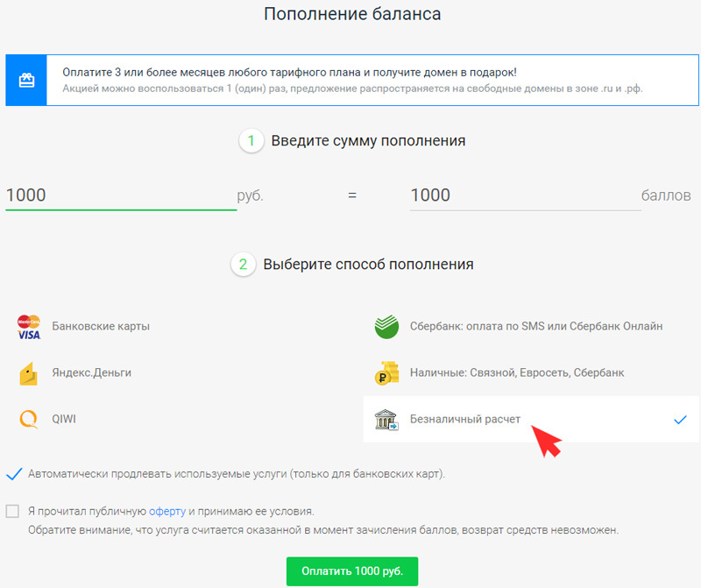The height and width of the screenshot is (588, 701).
Task: Click the gift icon in promo banner
Action: point(26,80)
